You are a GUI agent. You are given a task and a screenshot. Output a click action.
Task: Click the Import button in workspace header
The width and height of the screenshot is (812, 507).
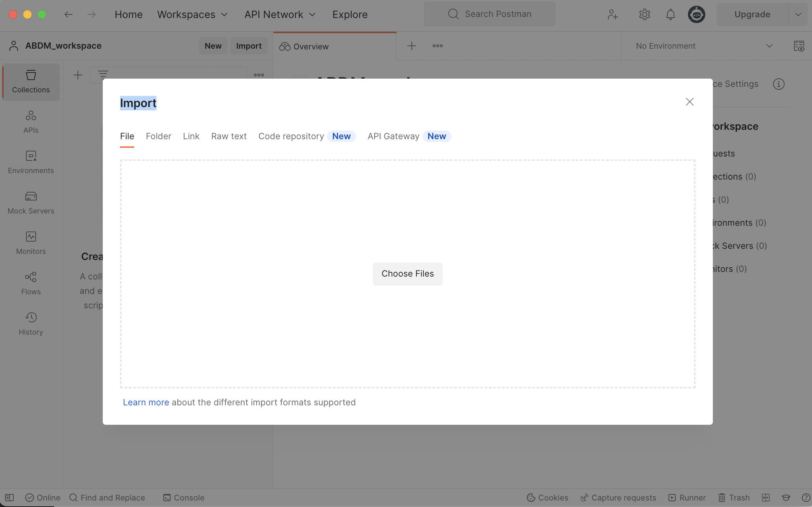click(249, 46)
